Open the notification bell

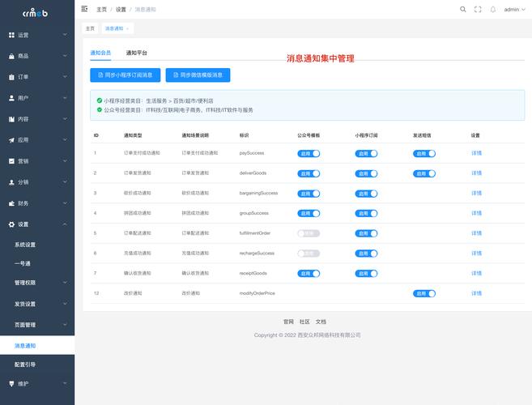pos(493,10)
